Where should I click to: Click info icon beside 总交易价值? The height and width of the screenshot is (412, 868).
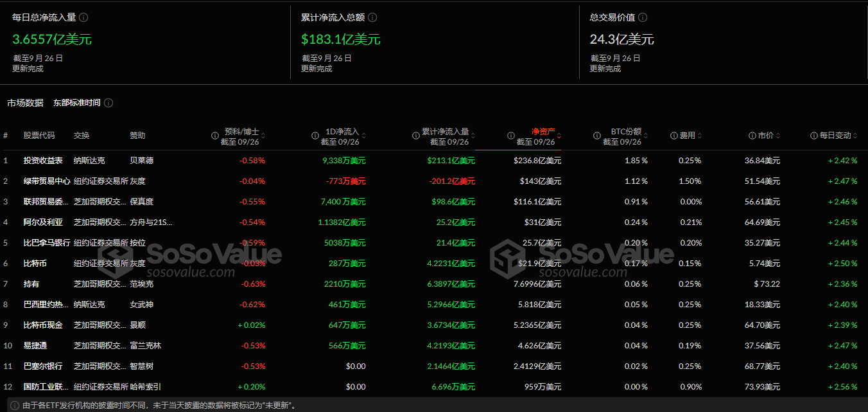[642, 18]
